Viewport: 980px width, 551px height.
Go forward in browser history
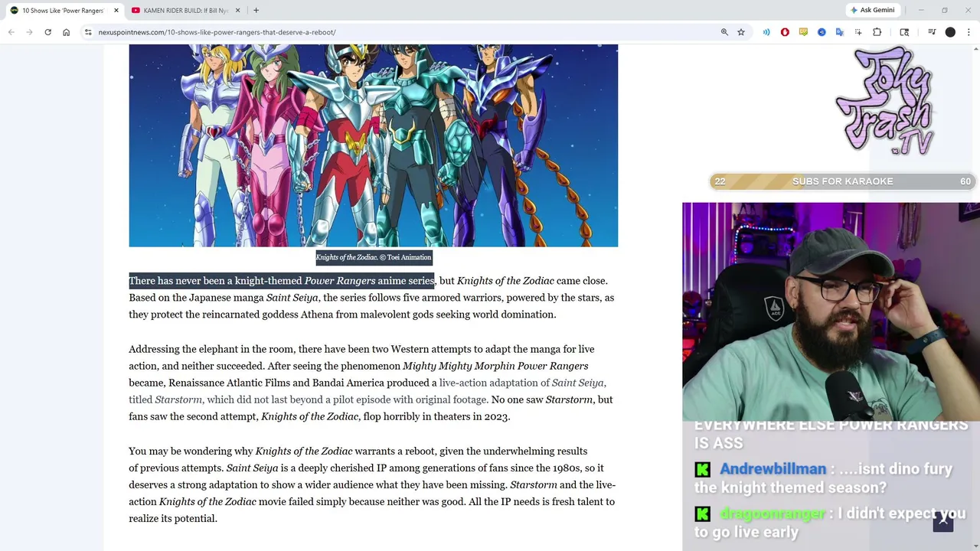pyautogui.click(x=29, y=32)
